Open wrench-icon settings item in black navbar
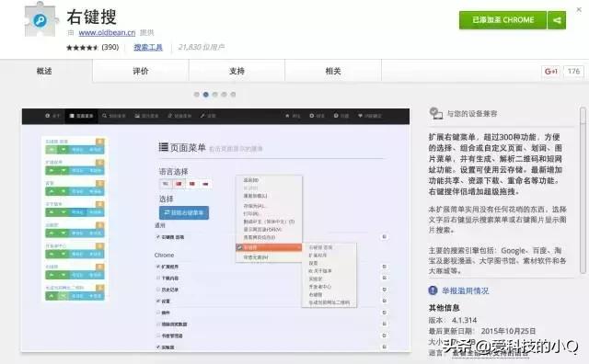This screenshot has height=364, width=589. [208, 116]
